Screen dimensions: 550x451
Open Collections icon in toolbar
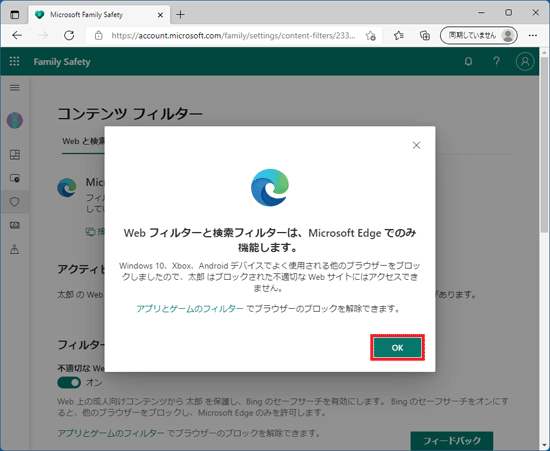click(425, 35)
